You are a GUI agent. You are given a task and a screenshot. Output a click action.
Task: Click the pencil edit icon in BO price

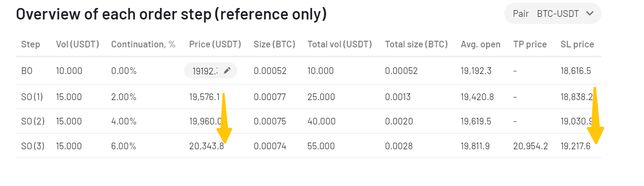[x=227, y=70]
